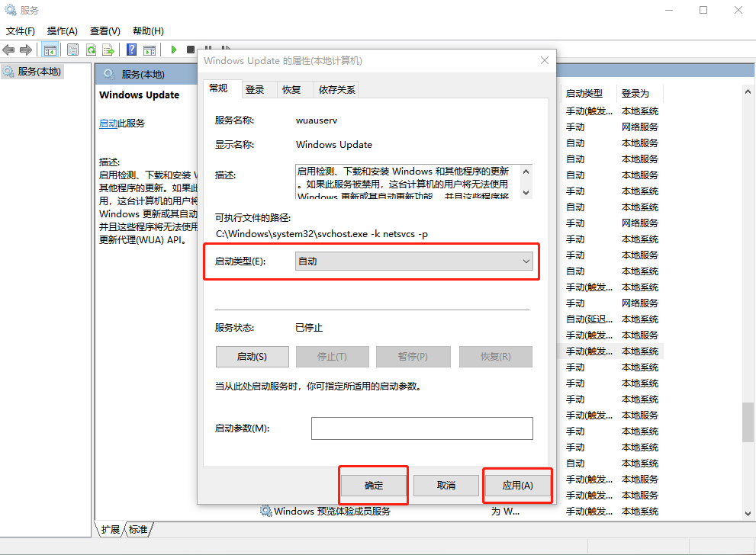Open help via the blue question mark icon
This screenshot has width=756, height=555.
pyautogui.click(x=131, y=49)
